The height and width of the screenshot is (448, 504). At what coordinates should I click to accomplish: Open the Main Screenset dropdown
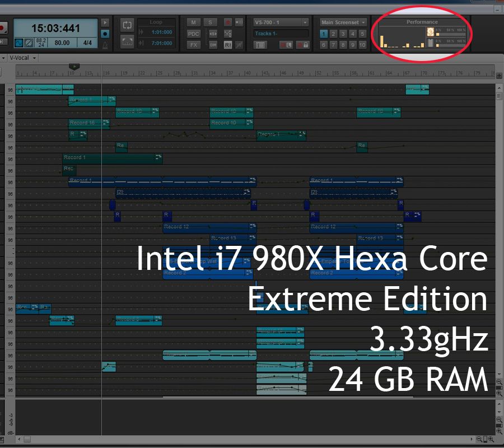pyautogui.click(x=343, y=22)
